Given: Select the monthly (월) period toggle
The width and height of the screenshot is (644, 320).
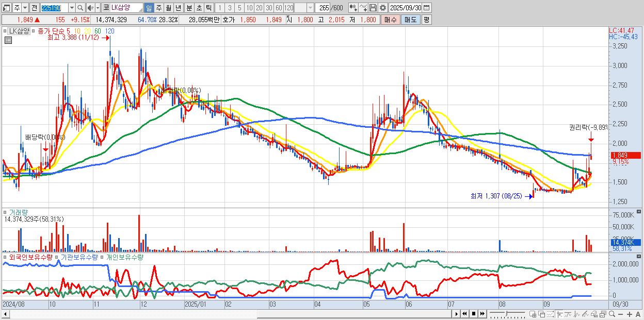Looking at the screenshot, I should click(x=168, y=8).
